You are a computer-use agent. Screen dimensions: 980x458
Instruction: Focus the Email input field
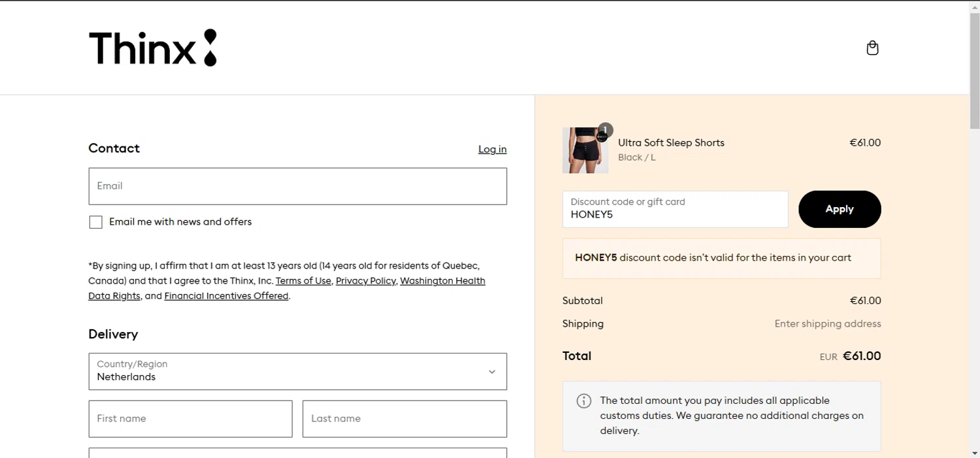tap(297, 186)
